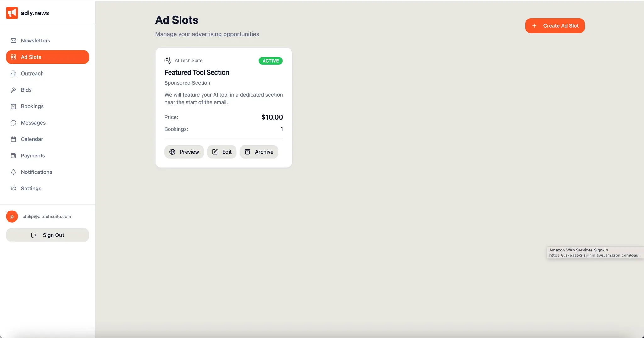644x338 pixels.
Task: Go to the Payments section
Action: (x=47, y=155)
